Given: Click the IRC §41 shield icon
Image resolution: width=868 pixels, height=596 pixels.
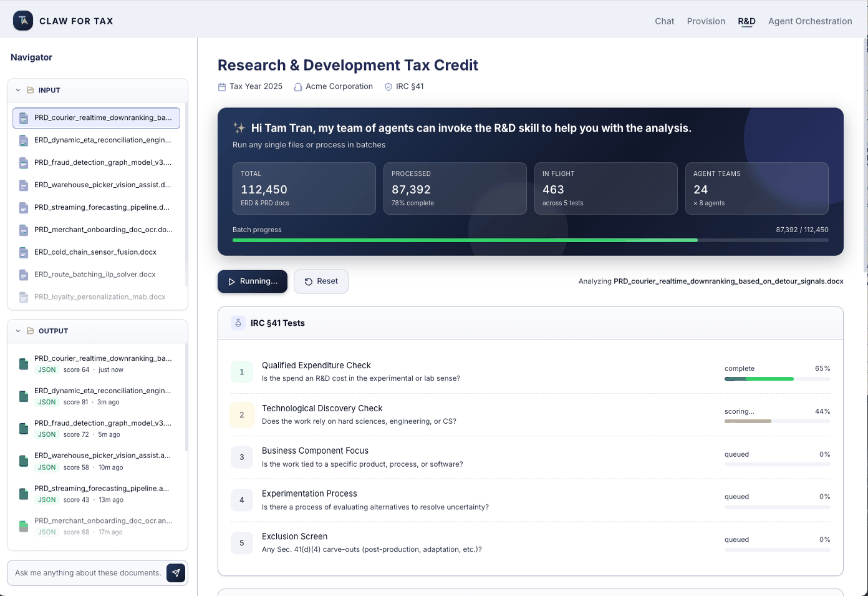Looking at the screenshot, I should [388, 87].
